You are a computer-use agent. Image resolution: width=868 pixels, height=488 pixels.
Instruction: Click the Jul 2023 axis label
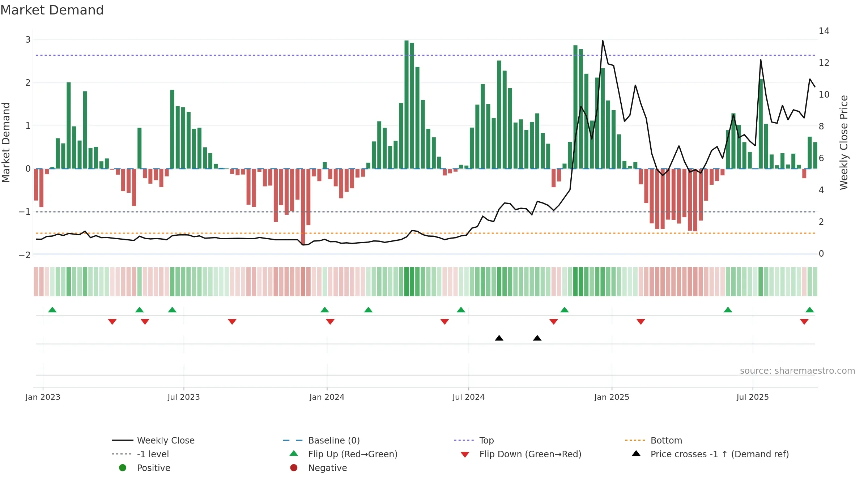click(184, 397)
